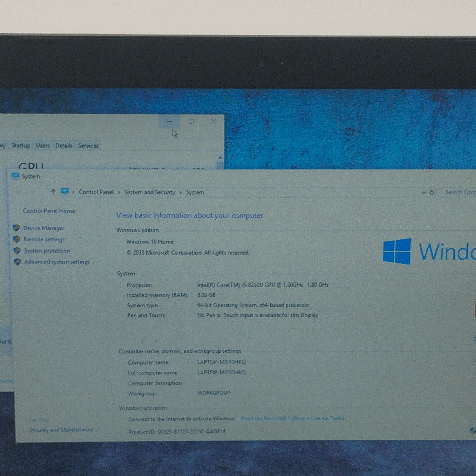Go up one level with the Up arrow
This screenshot has height=476, width=476.
coord(53,192)
